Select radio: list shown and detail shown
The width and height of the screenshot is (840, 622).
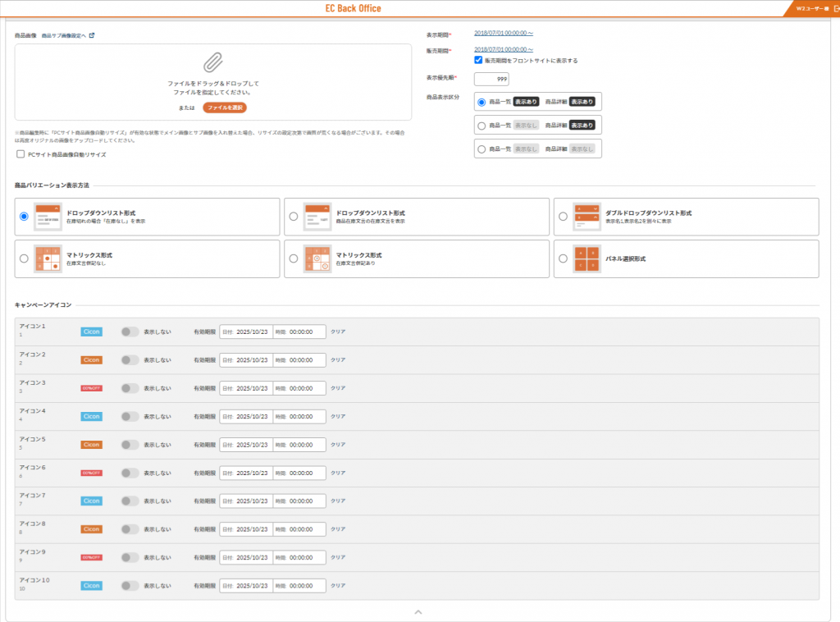(482, 102)
